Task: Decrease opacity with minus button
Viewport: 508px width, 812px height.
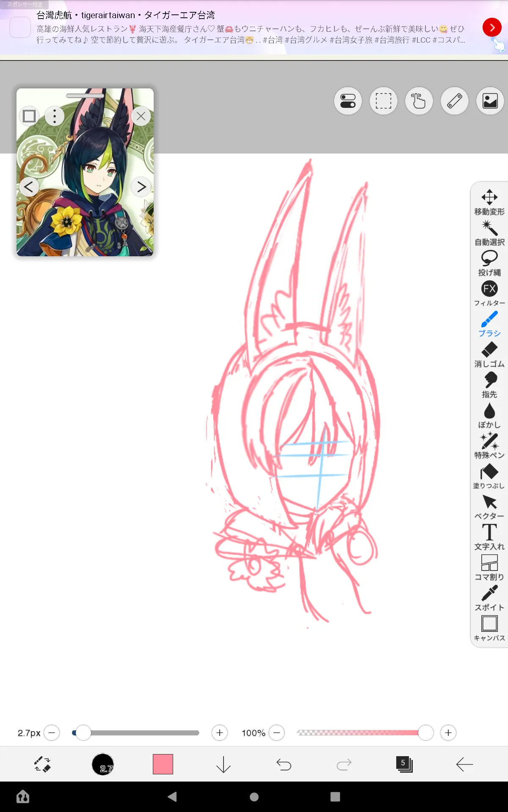Action: [276, 732]
